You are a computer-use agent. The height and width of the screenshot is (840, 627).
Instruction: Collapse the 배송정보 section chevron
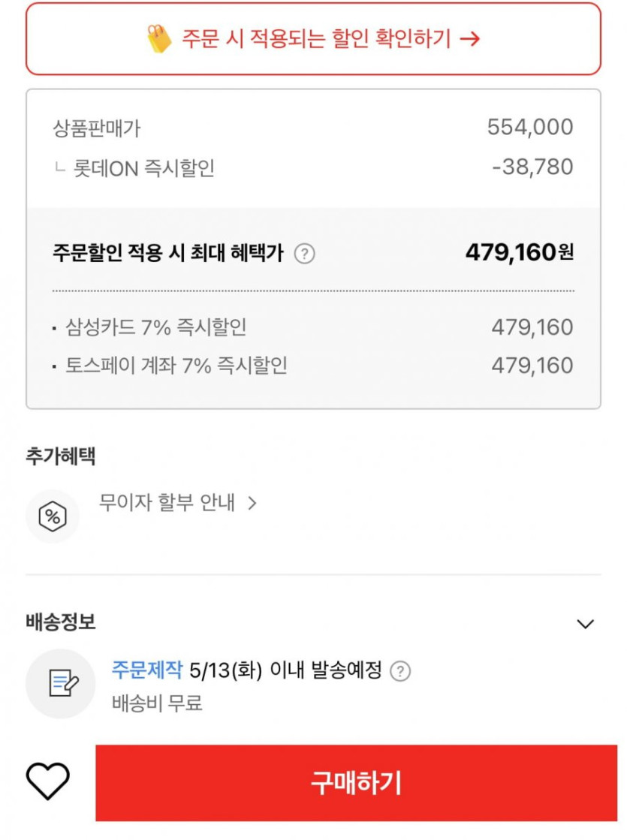[585, 624]
